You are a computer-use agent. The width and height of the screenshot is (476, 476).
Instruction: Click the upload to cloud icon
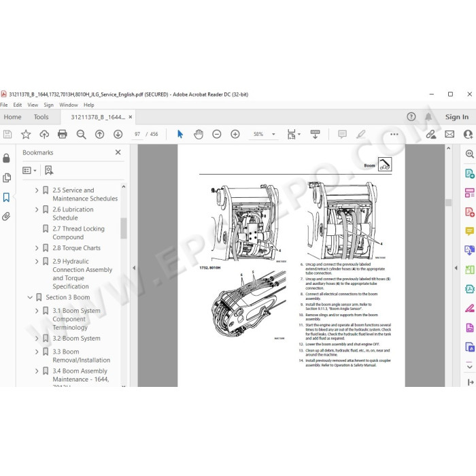(44, 134)
